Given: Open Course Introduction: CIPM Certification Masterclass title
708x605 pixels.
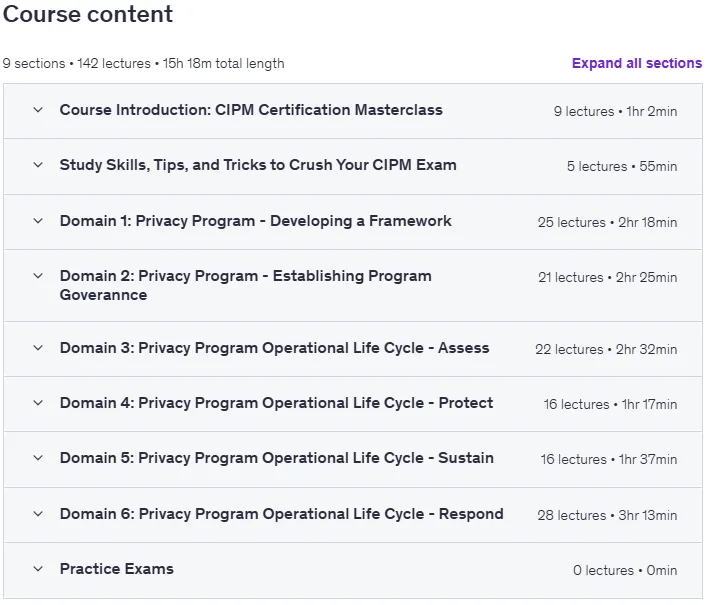Looking at the screenshot, I should tap(251, 110).
